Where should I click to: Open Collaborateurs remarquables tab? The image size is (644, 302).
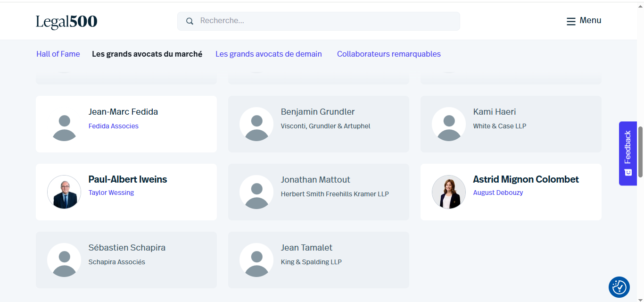[389, 54]
